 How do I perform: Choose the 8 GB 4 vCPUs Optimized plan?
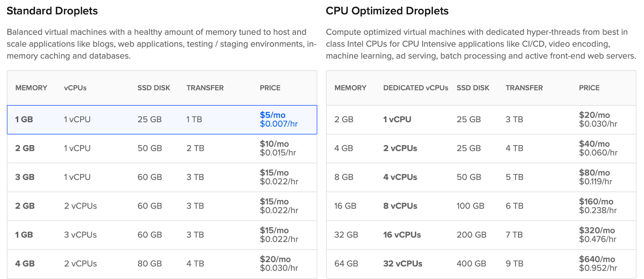click(481, 177)
